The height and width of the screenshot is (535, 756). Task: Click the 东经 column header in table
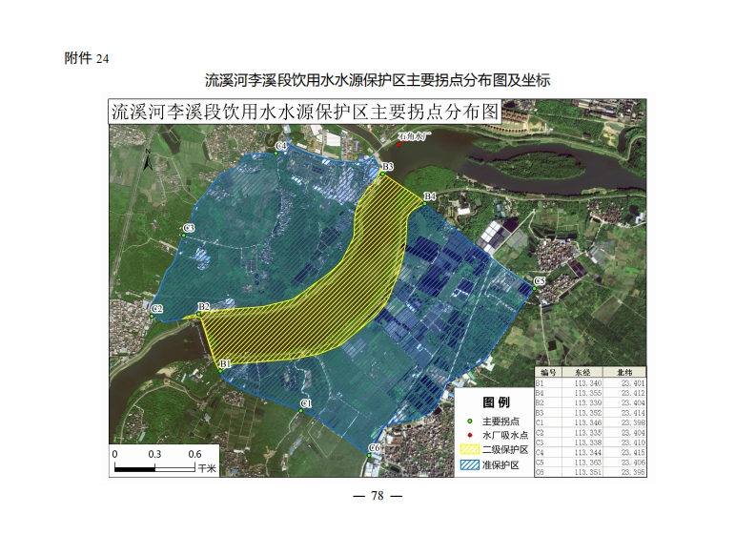[x=582, y=372]
